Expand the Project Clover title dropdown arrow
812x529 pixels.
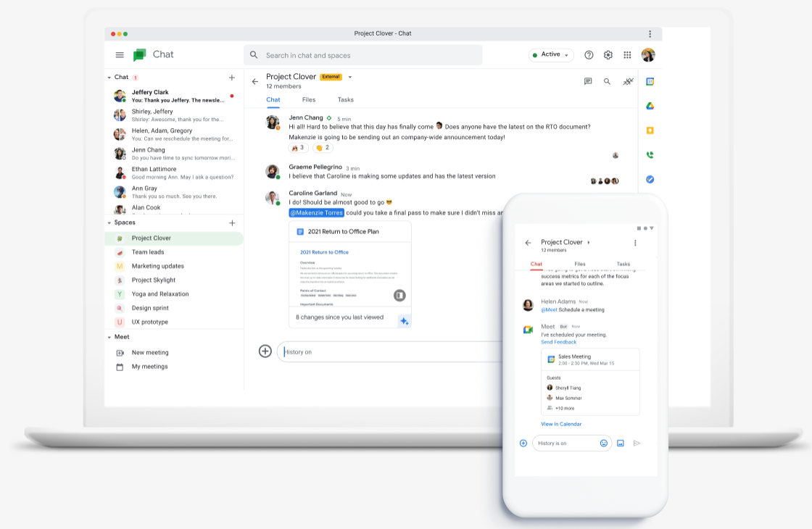pyautogui.click(x=350, y=77)
